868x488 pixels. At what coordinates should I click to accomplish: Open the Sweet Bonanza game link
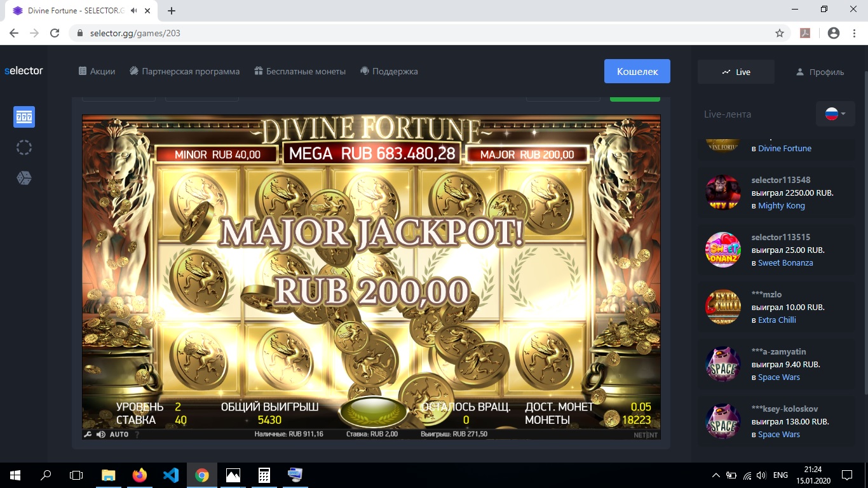point(785,262)
